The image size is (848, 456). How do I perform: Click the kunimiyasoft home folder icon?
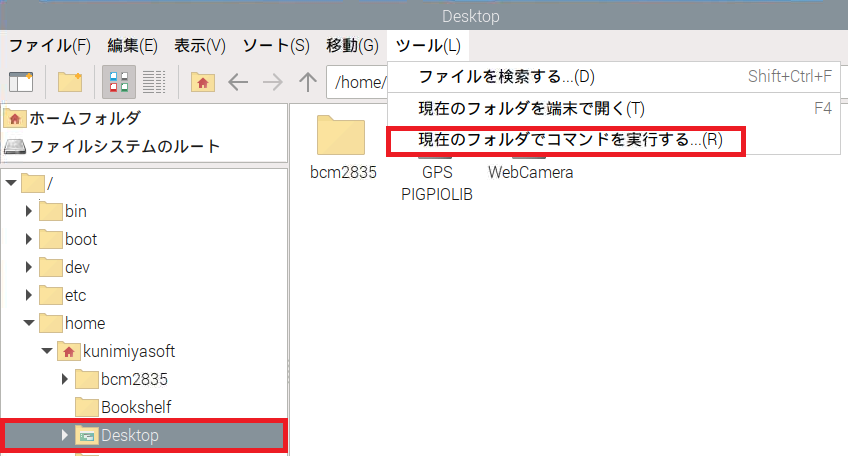click(x=69, y=352)
